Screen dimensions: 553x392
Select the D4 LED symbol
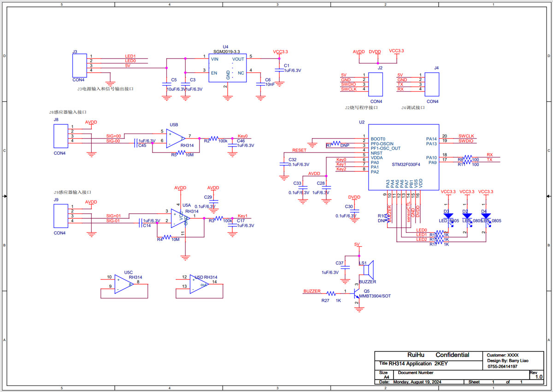coord(485,216)
